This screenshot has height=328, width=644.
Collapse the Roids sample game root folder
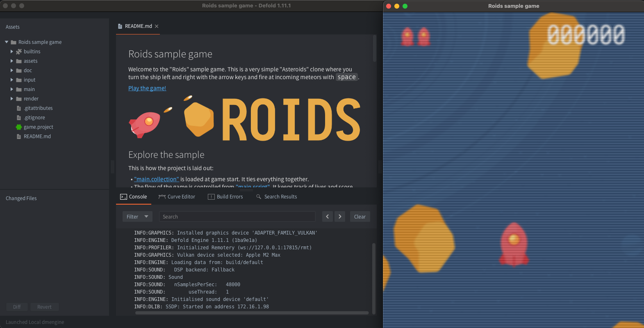[7, 42]
